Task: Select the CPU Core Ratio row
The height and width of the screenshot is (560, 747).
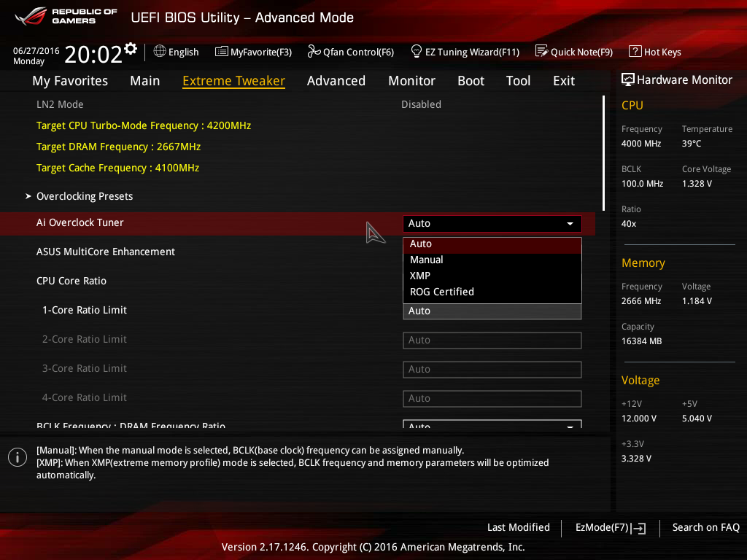Action: pos(298,281)
